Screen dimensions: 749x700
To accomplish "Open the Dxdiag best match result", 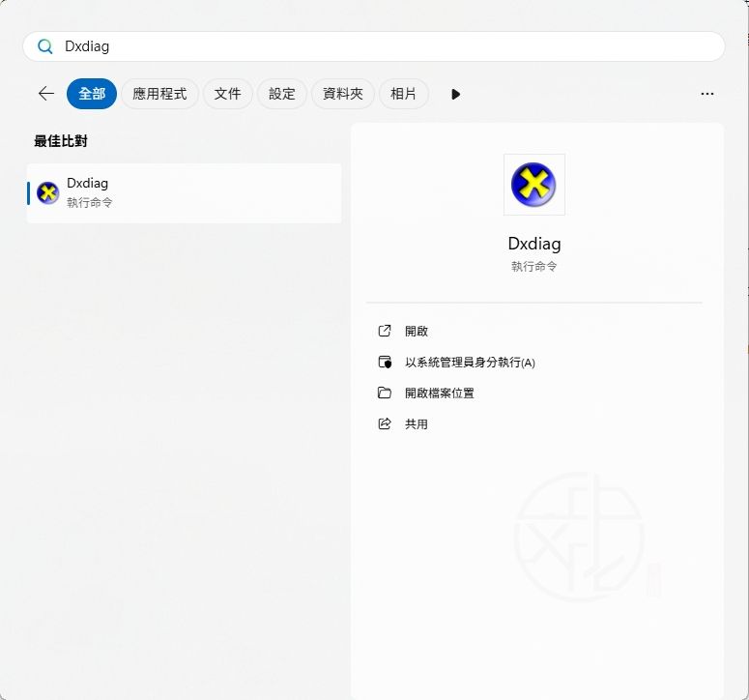I will pos(185,193).
